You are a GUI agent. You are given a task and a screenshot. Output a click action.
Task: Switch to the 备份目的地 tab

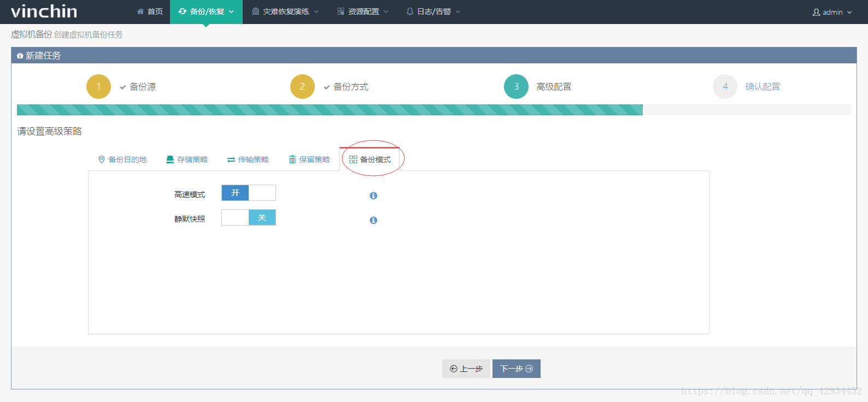(x=122, y=159)
